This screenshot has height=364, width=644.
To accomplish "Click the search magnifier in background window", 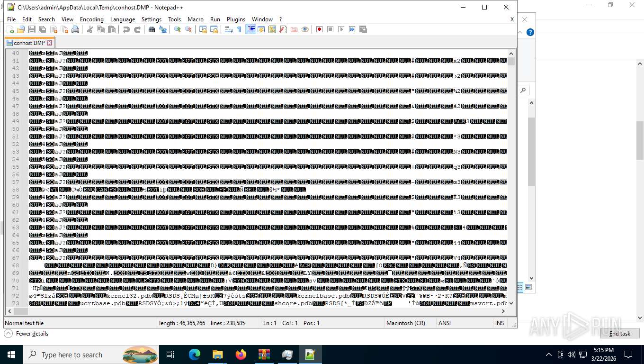I will (x=523, y=90).
